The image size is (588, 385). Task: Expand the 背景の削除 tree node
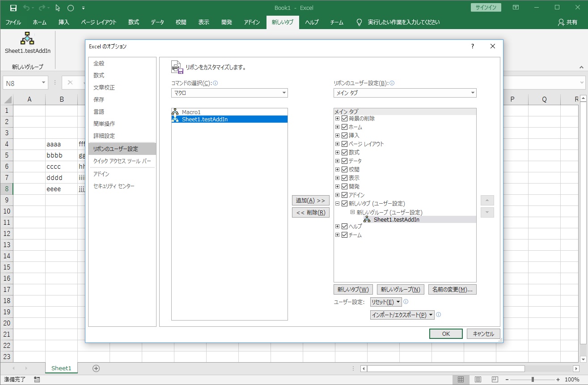(x=338, y=119)
